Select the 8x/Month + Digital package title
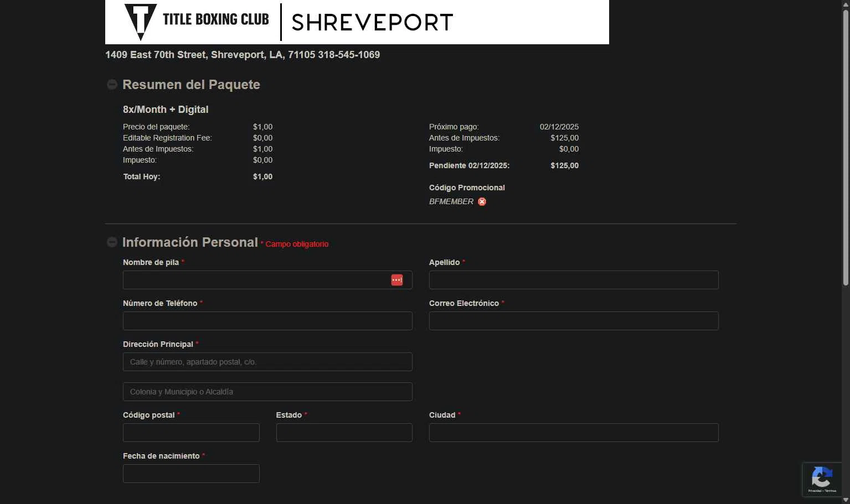The image size is (850, 504). 166,110
